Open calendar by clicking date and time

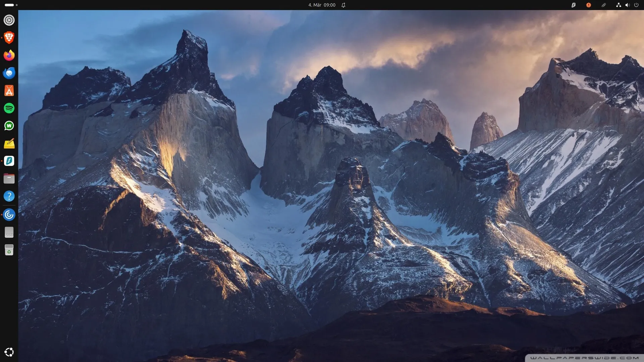pyautogui.click(x=322, y=5)
